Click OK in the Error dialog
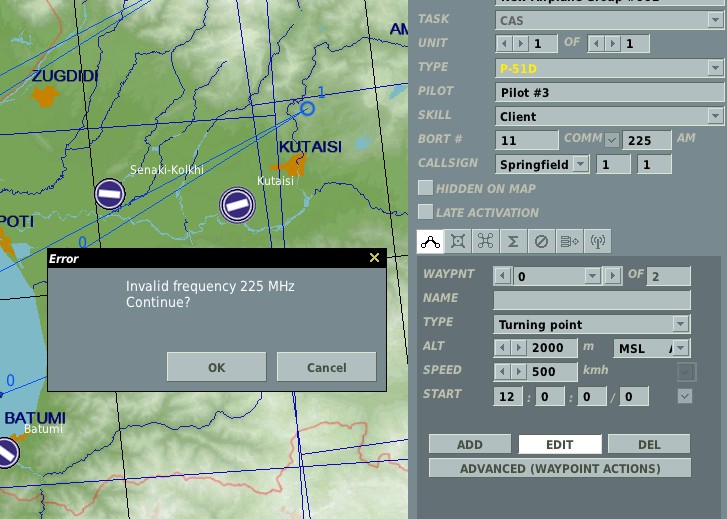The height and width of the screenshot is (519, 727). pyautogui.click(x=217, y=367)
